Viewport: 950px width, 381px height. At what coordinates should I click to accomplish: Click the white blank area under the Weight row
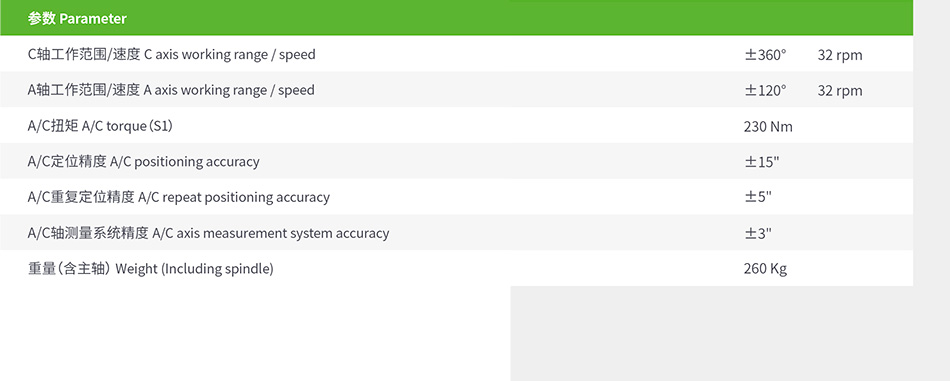(x=255, y=333)
